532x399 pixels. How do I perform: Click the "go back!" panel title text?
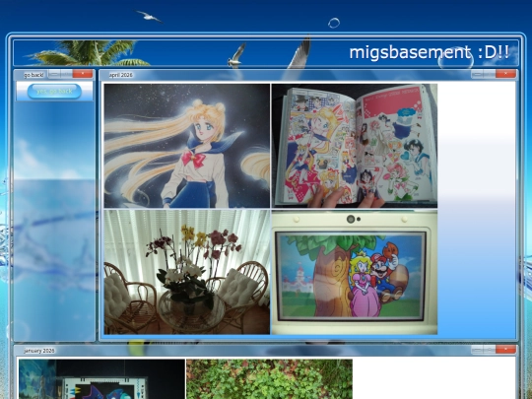click(x=33, y=75)
